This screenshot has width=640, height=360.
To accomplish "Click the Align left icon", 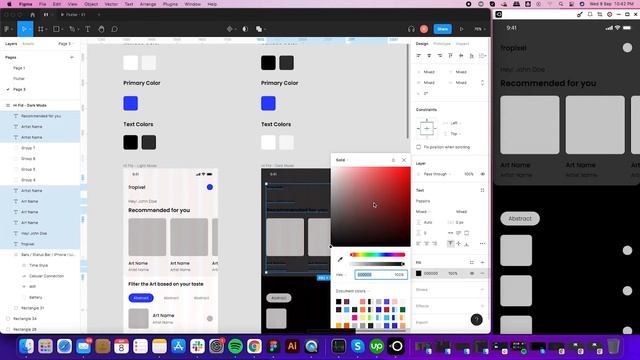I will 418,56.
